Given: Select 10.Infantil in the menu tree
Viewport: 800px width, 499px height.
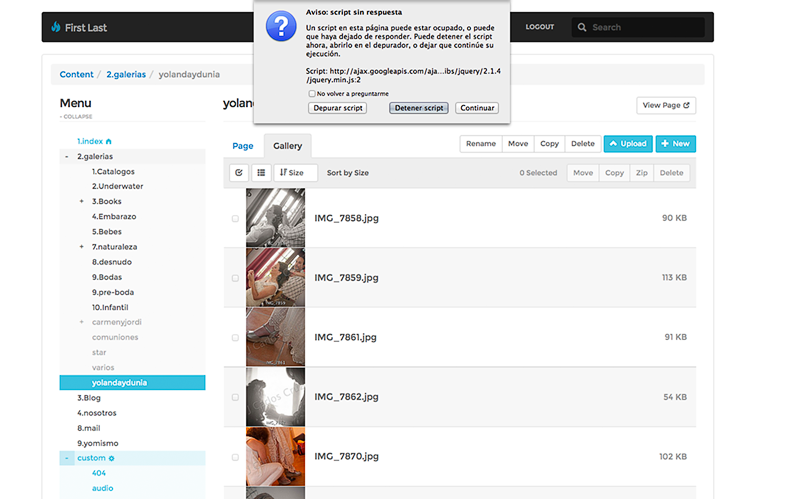Looking at the screenshot, I should coord(110,308).
